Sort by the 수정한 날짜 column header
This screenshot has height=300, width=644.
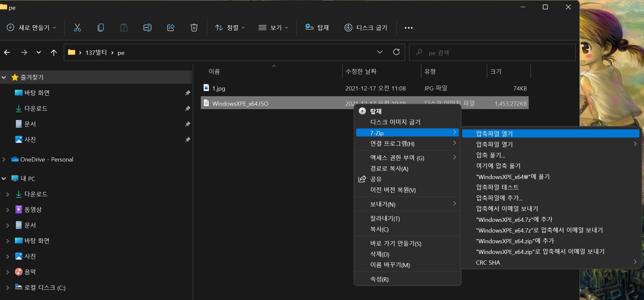361,71
